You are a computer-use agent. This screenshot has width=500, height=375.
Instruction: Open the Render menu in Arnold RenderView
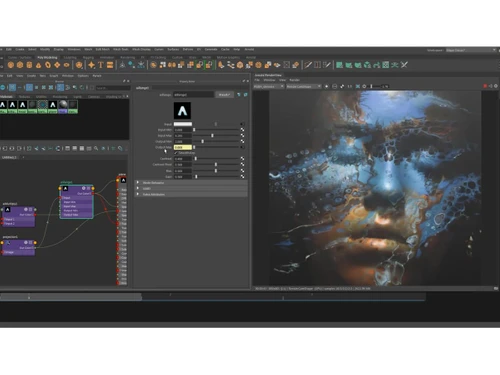[295, 80]
